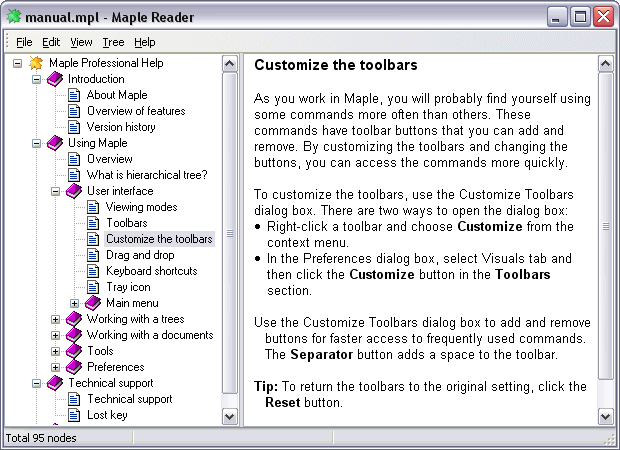
Task: Close the Maple Reader window
Action: pyautogui.click(x=603, y=17)
